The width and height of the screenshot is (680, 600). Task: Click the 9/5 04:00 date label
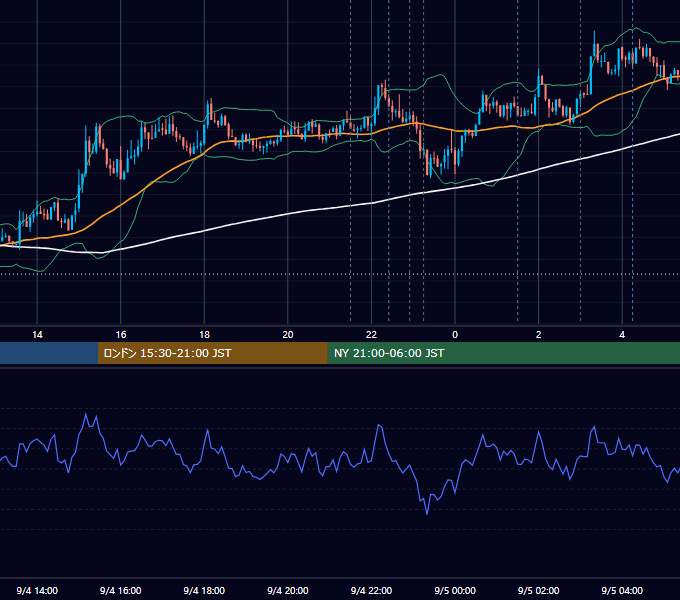[x=622, y=590]
